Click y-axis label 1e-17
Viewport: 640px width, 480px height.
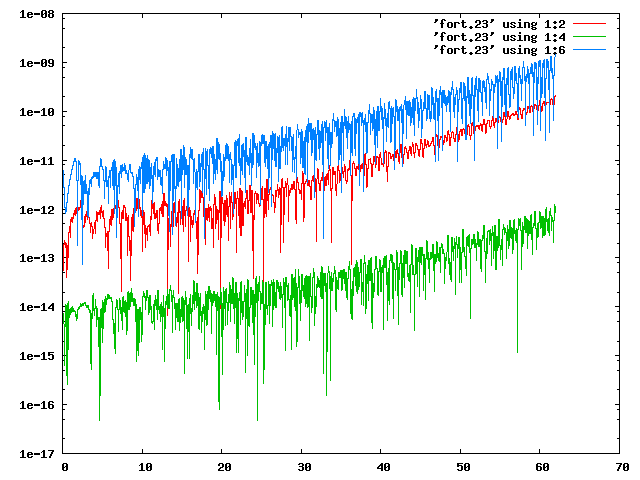pos(37,453)
